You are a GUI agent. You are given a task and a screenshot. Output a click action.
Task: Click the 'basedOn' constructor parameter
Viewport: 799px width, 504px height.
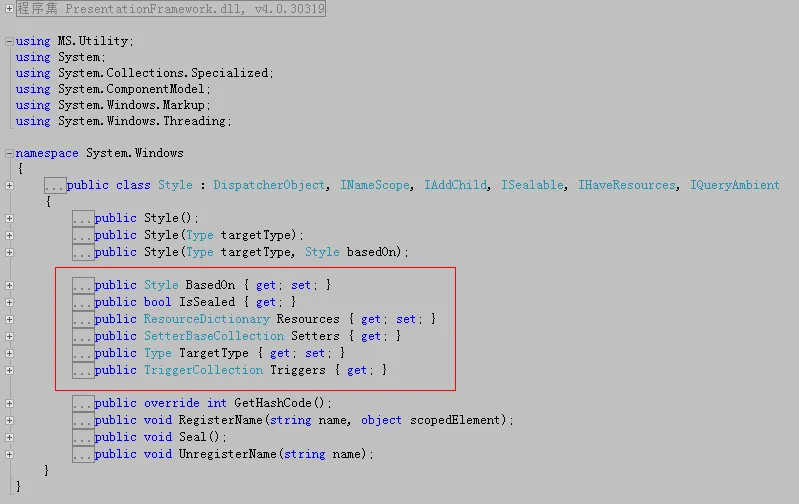371,252
